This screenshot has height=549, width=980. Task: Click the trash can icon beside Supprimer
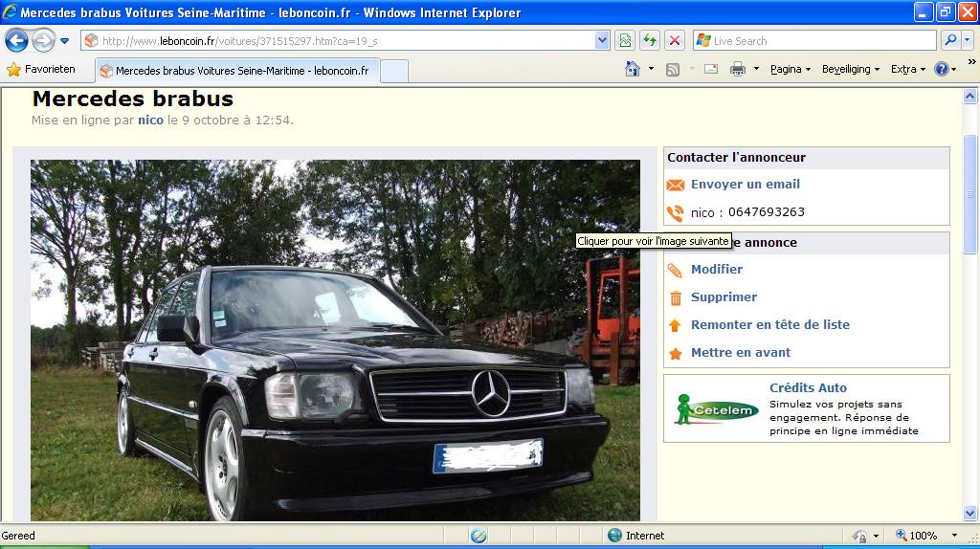(676, 298)
